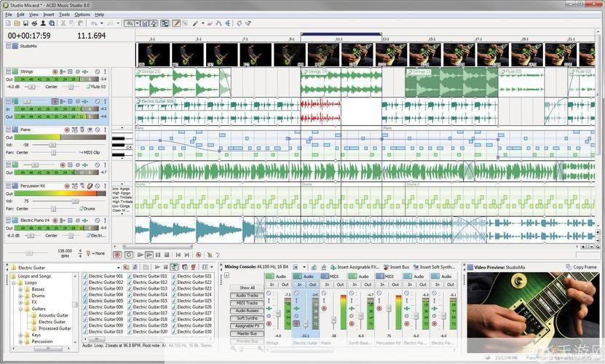Expand the FX folder in the tree
Image resolution: width=605 pixels, height=364 pixels.
pyautogui.click(x=20, y=302)
